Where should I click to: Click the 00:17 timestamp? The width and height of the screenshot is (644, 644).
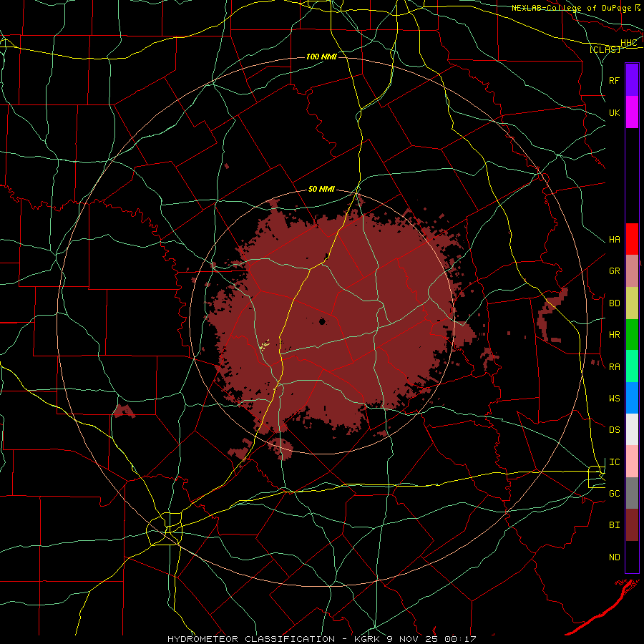(x=461, y=639)
